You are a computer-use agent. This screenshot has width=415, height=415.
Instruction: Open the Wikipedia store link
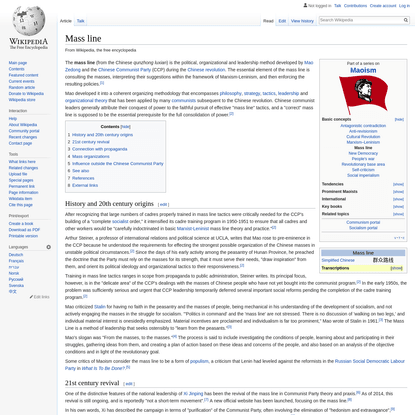[22, 100]
